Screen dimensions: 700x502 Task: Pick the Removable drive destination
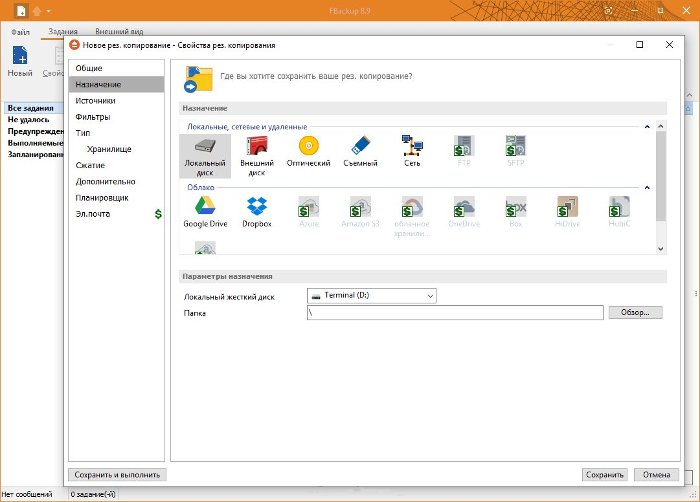pyautogui.click(x=360, y=151)
